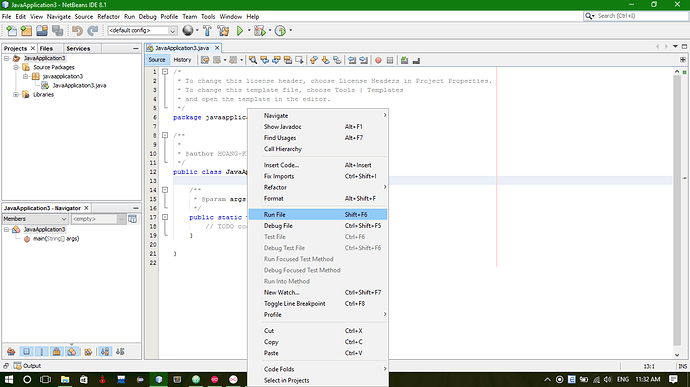Click the Profile Project clock icon

[x=280, y=30]
